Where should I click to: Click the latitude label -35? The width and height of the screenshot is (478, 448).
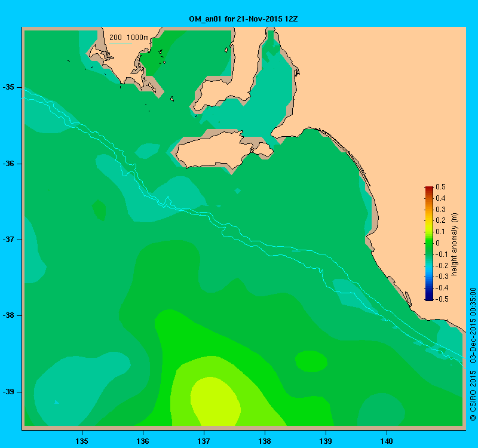click(8, 87)
